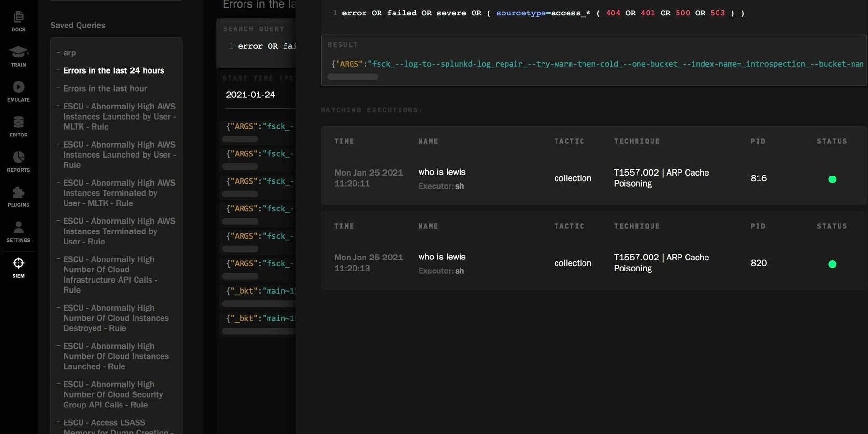The width and height of the screenshot is (868, 434).
Task: Click the green status dot for PID 816
Action: 832,179
